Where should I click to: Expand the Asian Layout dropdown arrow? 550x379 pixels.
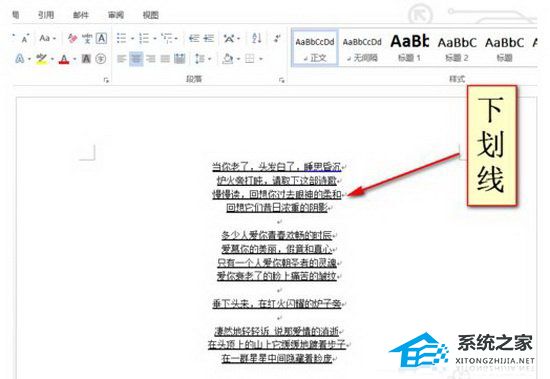coord(239,38)
